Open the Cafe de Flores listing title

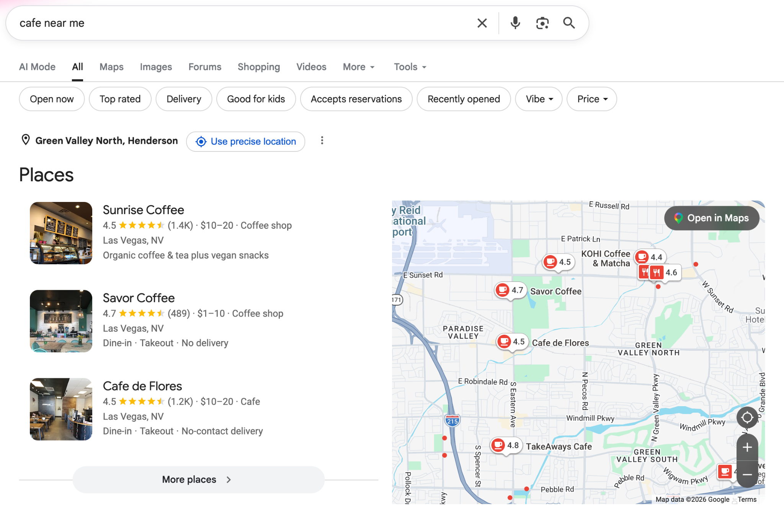[x=142, y=386]
